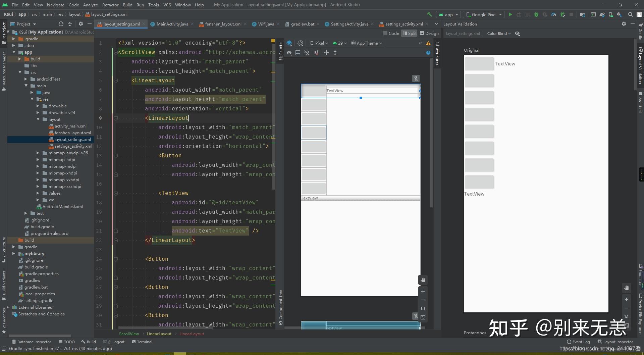This screenshot has width=644, height=355.
Task: Open Search Everywhere magnifier icon
Action: 631,14
